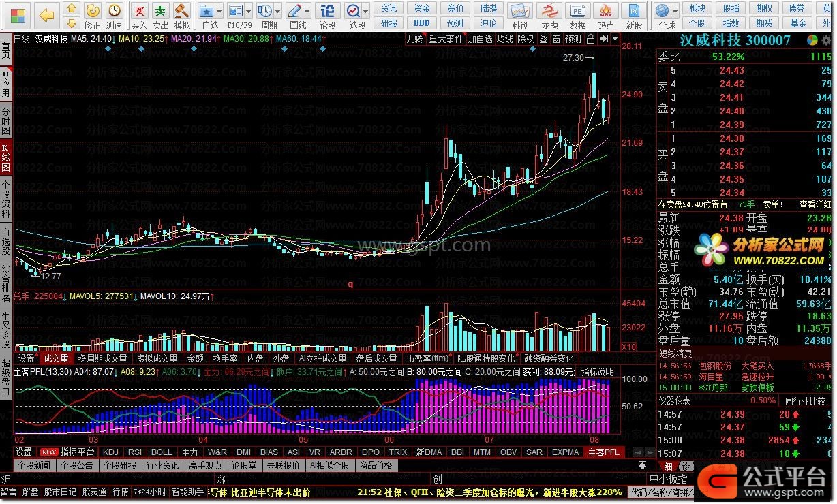
Task: Toggle 除权 ex-rights adjustment
Action: 526,39
